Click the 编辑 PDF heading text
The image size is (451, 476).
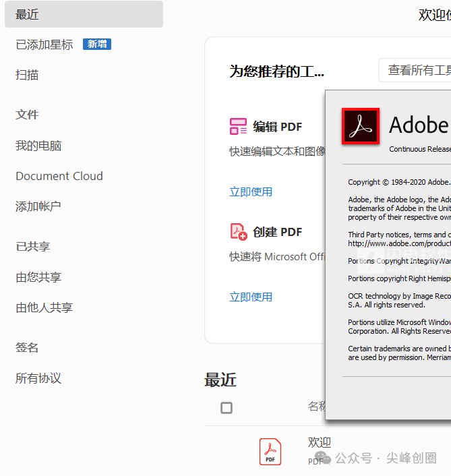tap(277, 127)
